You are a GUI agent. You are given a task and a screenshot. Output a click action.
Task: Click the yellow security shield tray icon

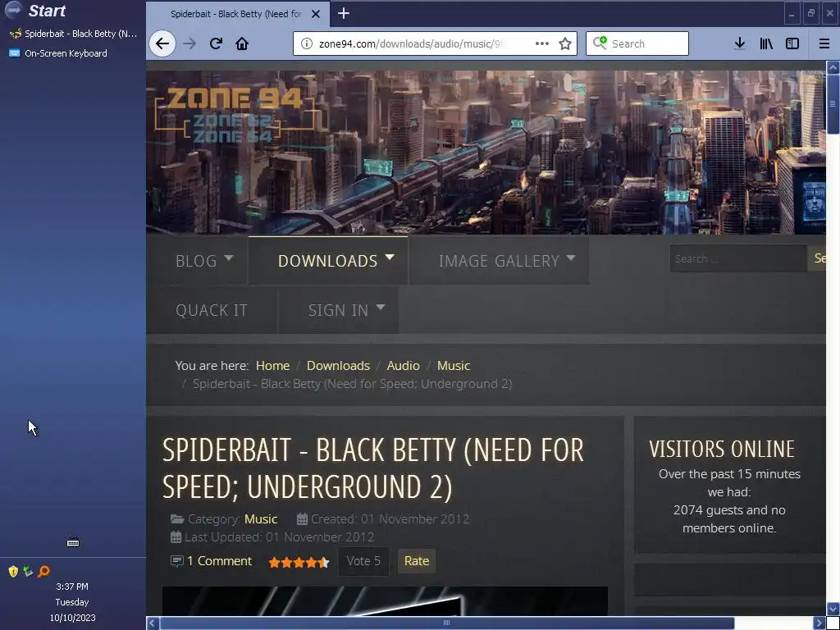pos(13,571)
